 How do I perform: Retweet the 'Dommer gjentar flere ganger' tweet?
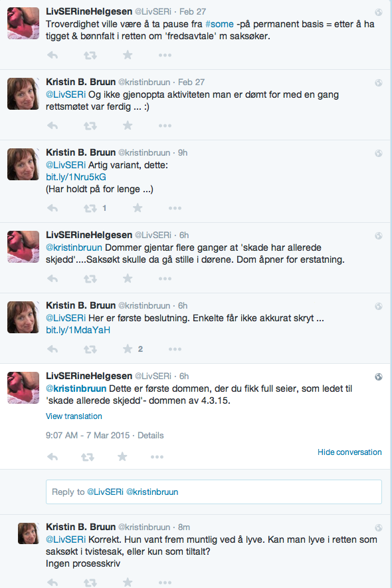pos(90,279)
